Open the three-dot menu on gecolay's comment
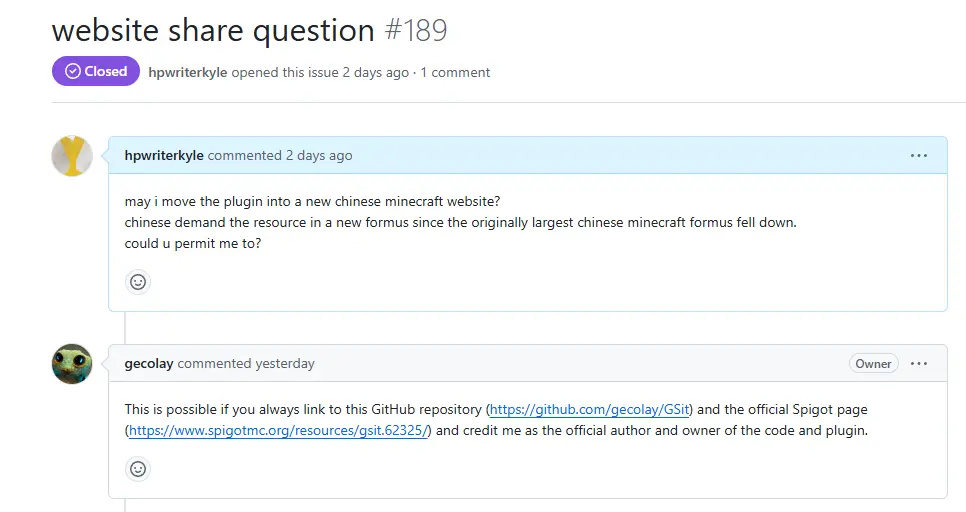Viewport: 966px width, 512px height. 918,364
